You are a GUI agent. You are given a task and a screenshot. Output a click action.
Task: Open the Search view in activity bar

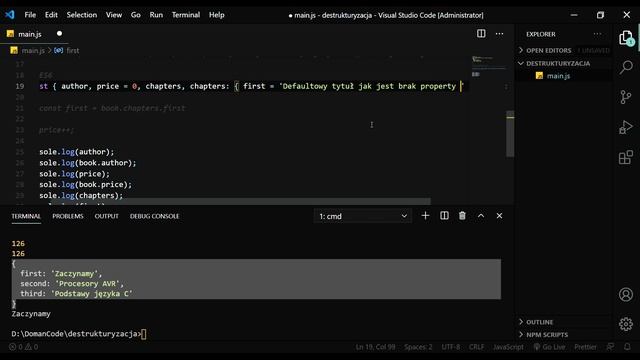click(x=626, y=67)
